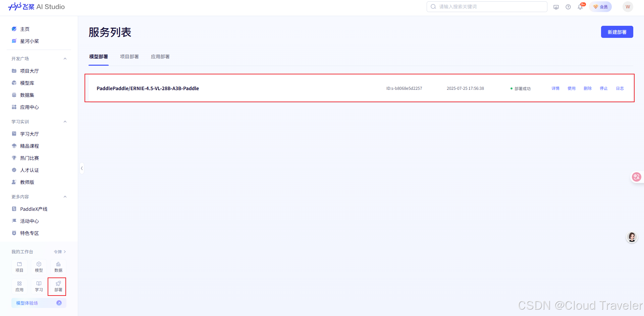The height and width of the screenshot is (316, 644).
Task: Collapse the 更多内容 section
Action: (65, 197)
